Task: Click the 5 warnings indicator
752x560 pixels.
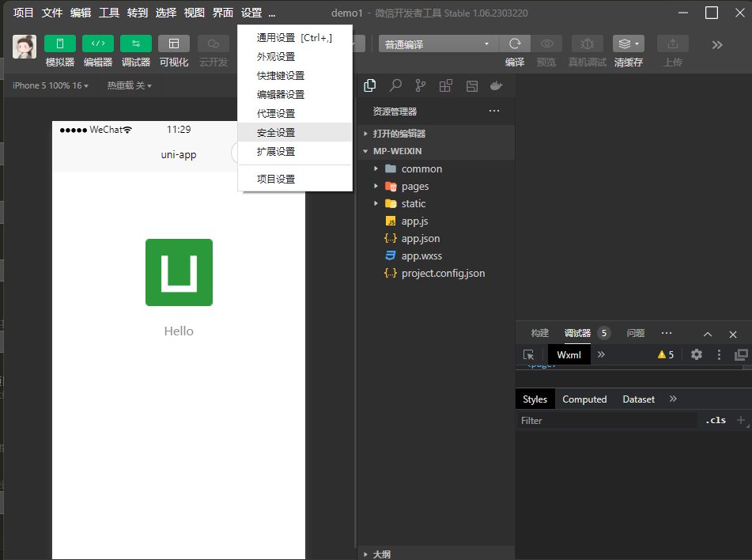Action: click(x=666, y=354)
